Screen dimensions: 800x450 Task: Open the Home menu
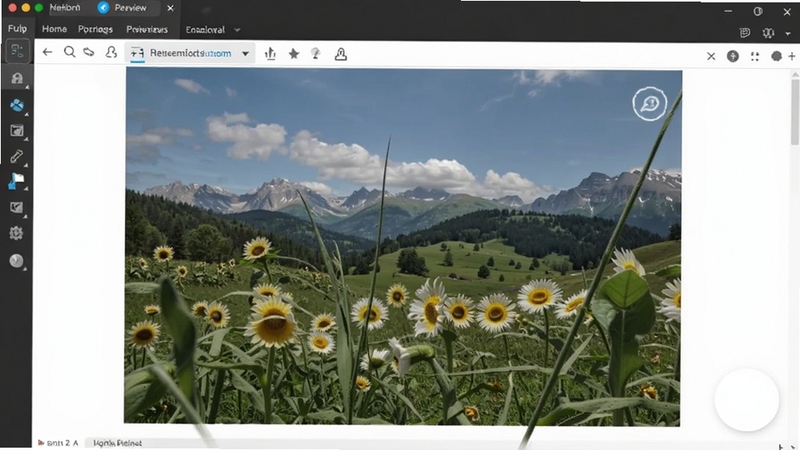(x=54, y=29)
